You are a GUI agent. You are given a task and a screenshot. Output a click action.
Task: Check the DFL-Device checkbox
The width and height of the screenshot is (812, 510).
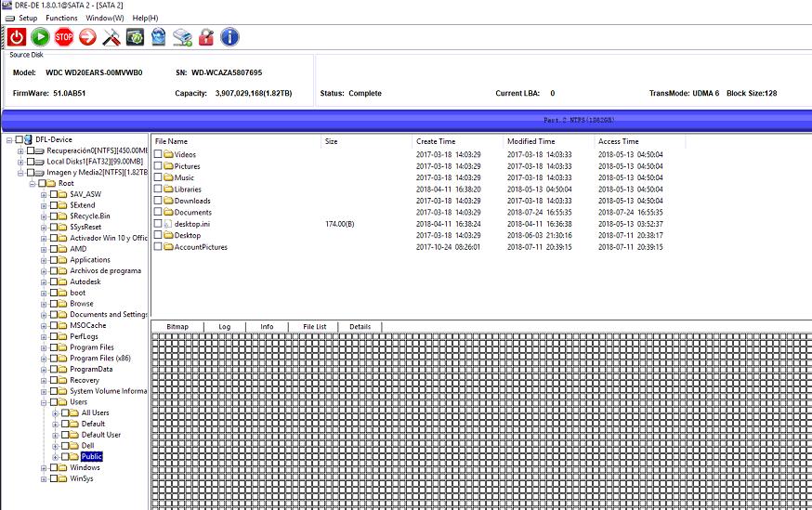[20, 139]
